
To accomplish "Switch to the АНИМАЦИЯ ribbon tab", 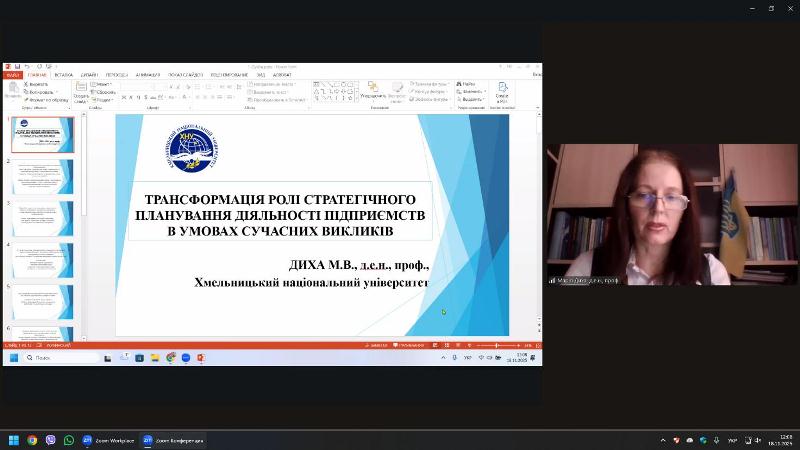I will 148,75.
